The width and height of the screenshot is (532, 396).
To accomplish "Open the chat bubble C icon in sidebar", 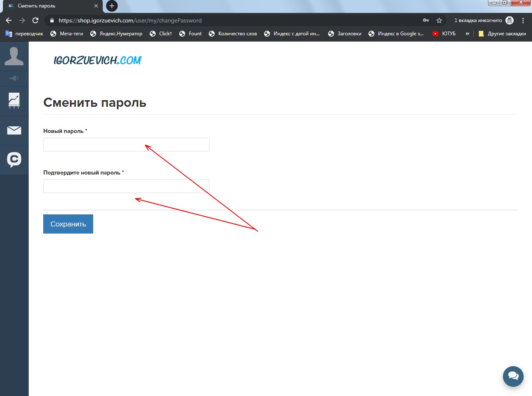I will pos(14,160).
